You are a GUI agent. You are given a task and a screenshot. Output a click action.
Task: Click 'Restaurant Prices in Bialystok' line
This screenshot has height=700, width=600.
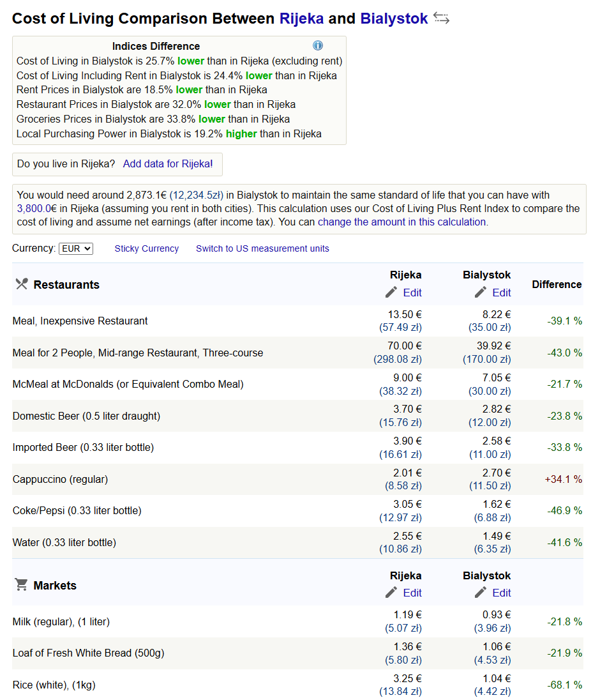156,105
